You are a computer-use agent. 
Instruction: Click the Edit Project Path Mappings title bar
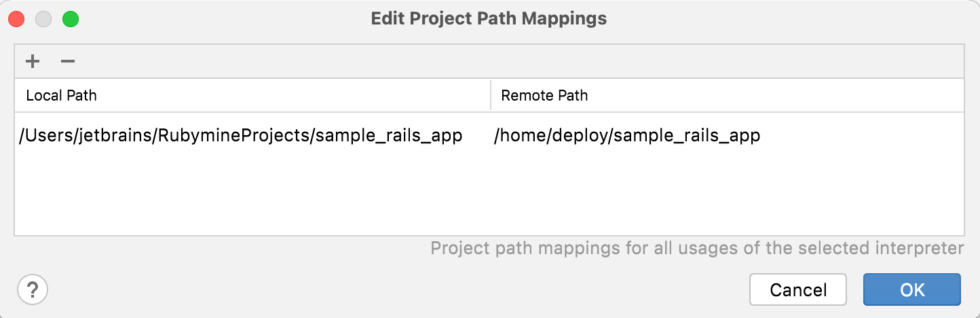[489, 18]
